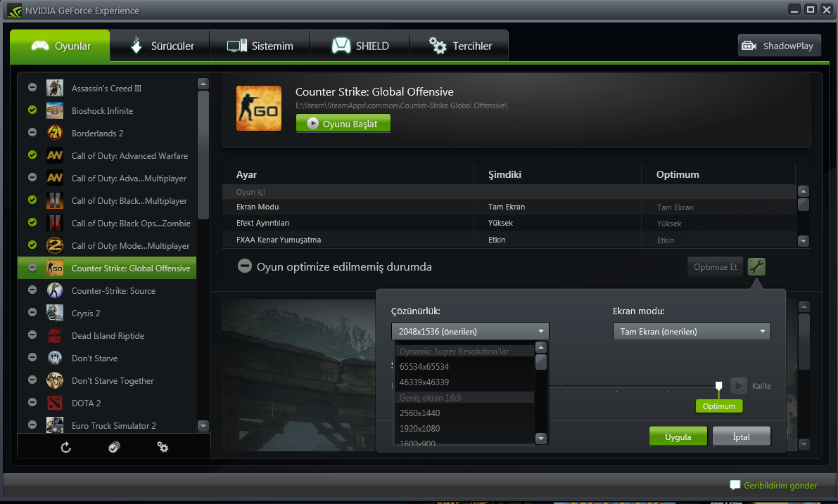Pick 1920x1080 from resolution list
The height and width of the screenshot is (504, 838).
coord(464,429)
